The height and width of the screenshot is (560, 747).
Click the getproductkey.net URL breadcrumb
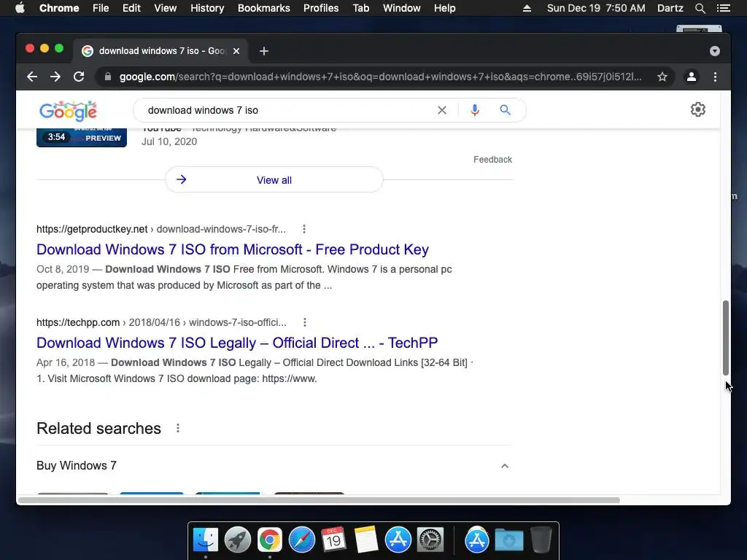(161, 229)
